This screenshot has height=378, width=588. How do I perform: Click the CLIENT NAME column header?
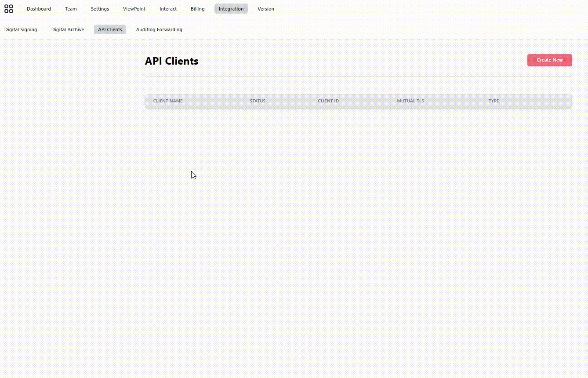pos(168,101)
